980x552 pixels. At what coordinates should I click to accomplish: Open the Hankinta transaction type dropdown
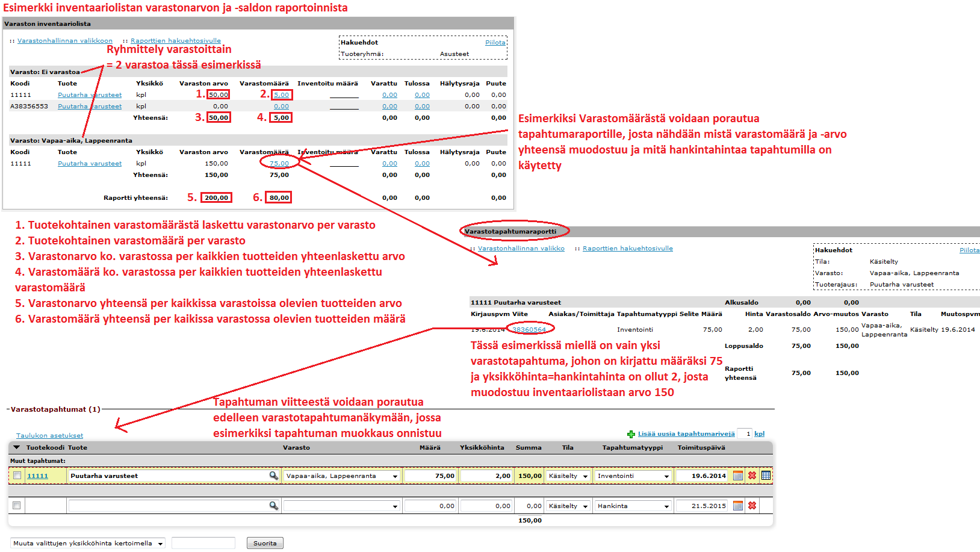pos(633,506)
